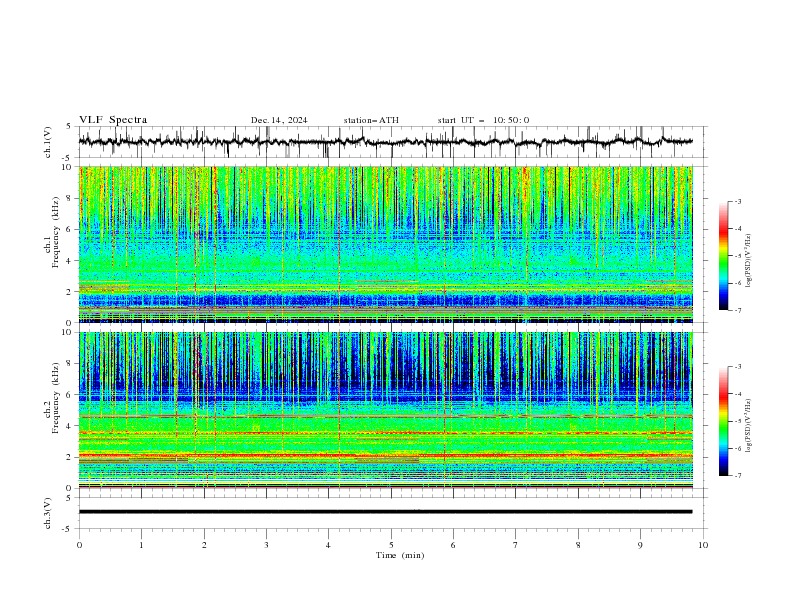Click the "-3" label on upper colorbar
792x612 pixels.
coord(738,201)
